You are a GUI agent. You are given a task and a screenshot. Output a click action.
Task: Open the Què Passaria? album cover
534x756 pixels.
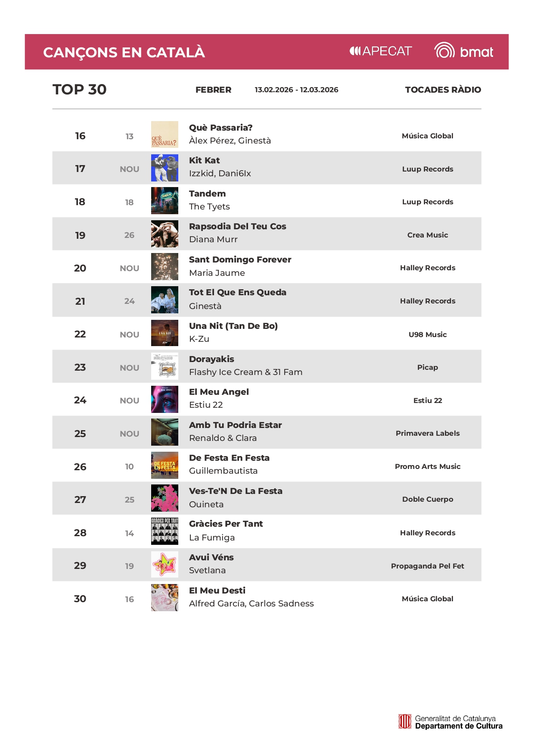tap(165, 135)
